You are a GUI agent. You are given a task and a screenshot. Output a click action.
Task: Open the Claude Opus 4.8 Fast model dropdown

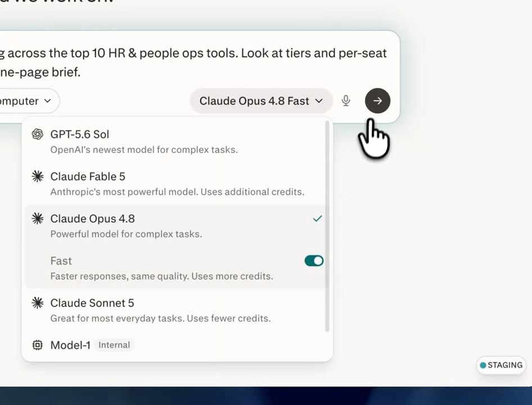pyautogui.click(x=261, y=101)
